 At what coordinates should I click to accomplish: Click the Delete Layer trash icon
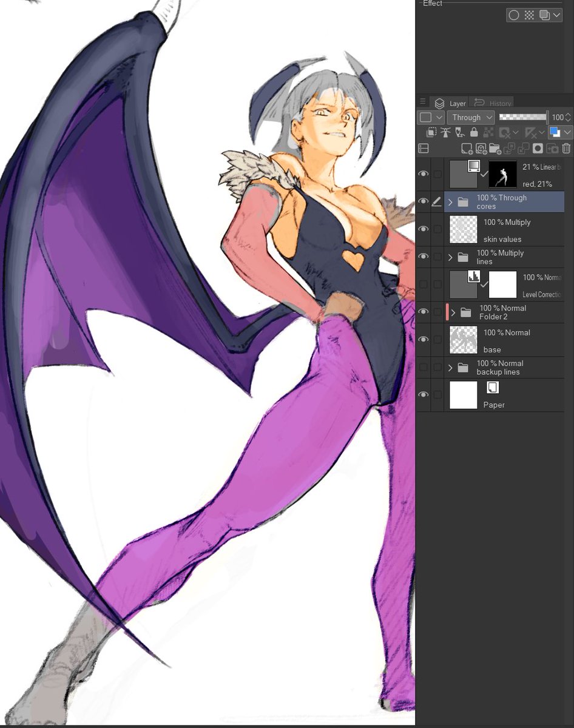[566, 148]
